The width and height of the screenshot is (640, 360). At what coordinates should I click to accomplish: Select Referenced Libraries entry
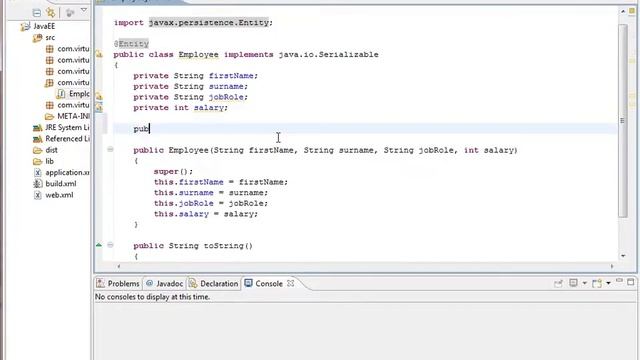[x=67, y=139]
